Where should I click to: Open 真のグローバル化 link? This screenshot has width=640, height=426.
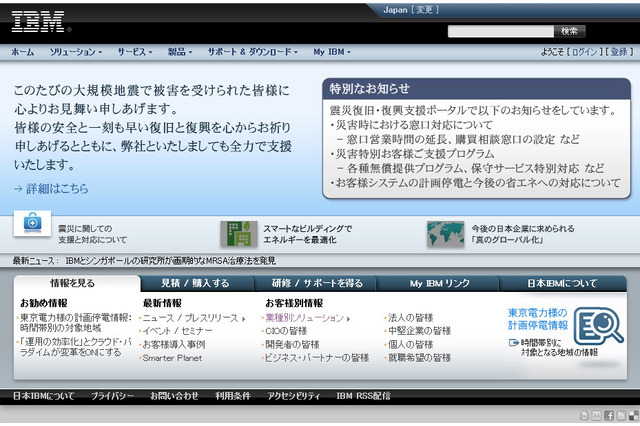click(x=523, y=234)
